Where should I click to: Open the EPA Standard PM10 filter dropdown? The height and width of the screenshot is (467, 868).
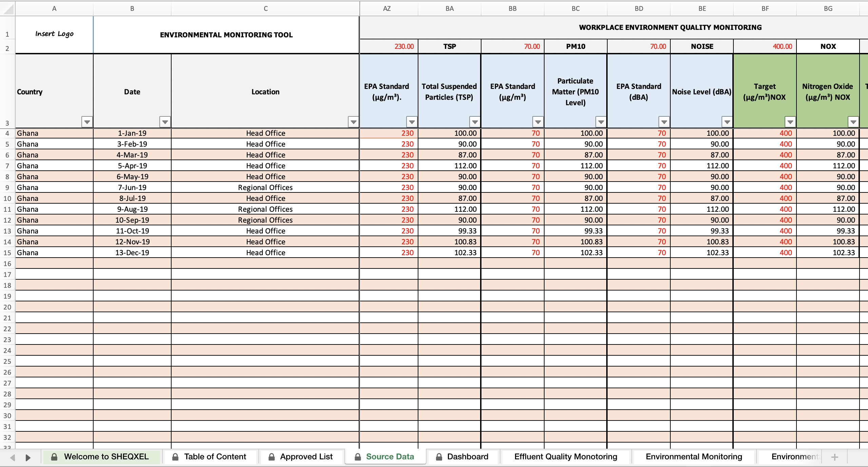pyautogui.click(x=538, y=122)
